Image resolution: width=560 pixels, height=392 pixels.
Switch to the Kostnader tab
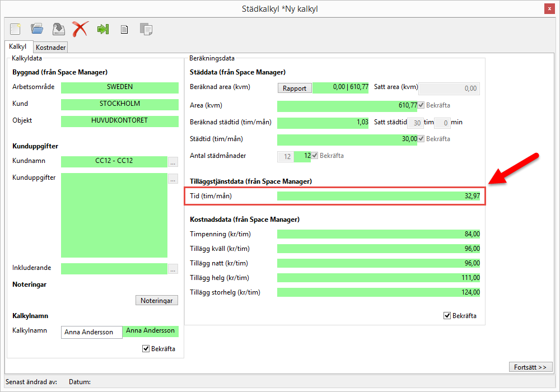pos(51,48)
